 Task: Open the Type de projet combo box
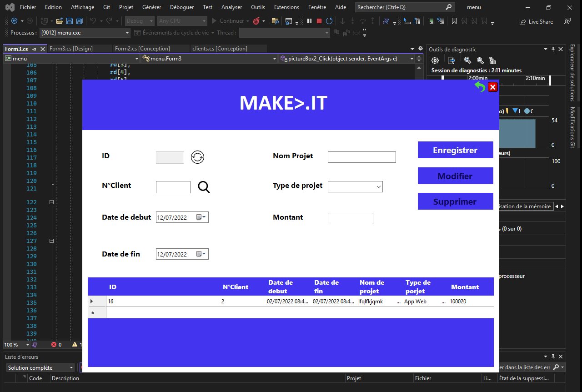tap(378, 186)
